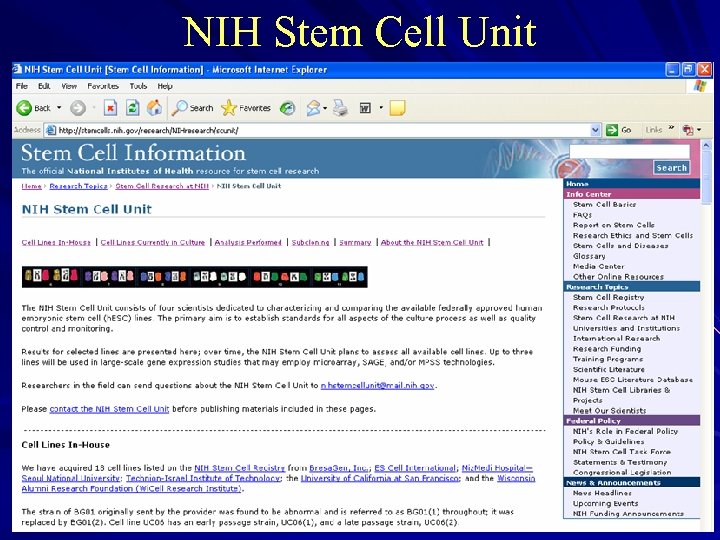720x540 pixels.
Task: Open Upcoming Events sidebar link
Action: (605, 503)
